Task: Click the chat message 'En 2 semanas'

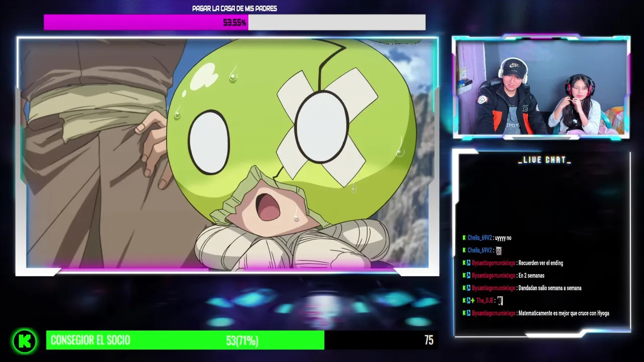Action: pos(531,276)
